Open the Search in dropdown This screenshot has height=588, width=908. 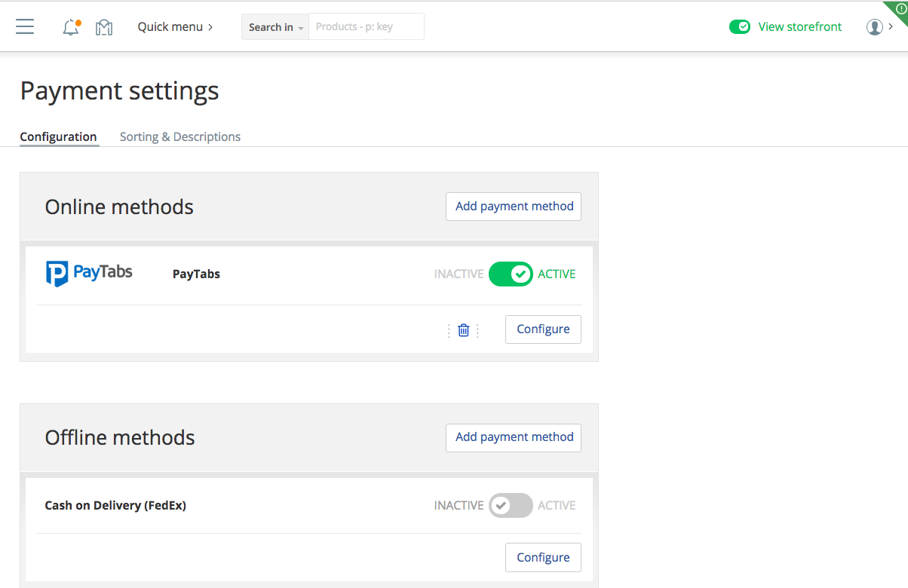pos(275,26)
